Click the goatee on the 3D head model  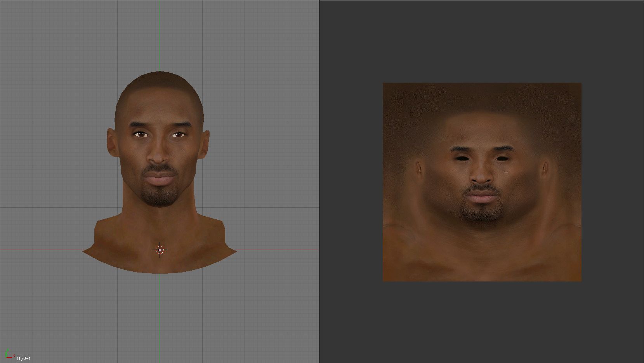[159, 196]
